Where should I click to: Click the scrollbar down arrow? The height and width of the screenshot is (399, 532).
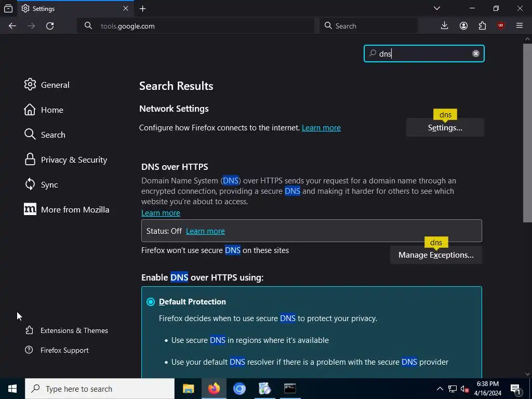click(x=527, y=374)
